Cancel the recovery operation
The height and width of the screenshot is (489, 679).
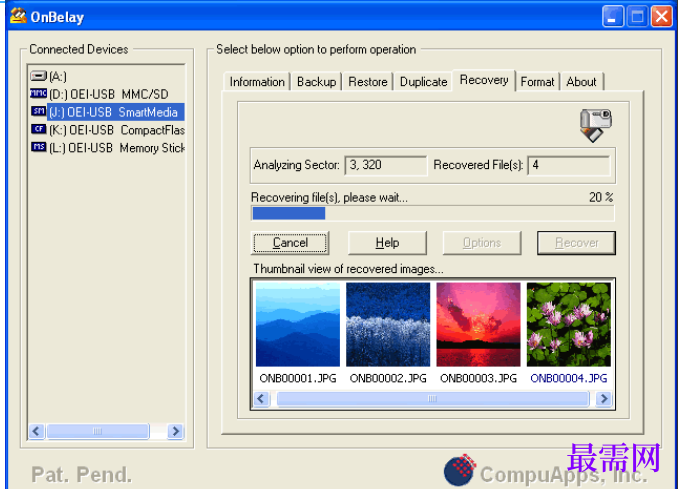click(x=290, y=243)
